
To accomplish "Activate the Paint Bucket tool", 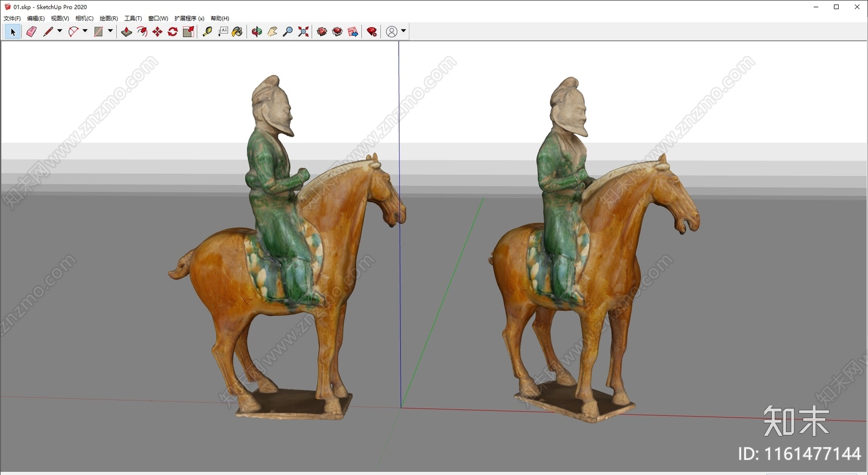I will point(238,32).
